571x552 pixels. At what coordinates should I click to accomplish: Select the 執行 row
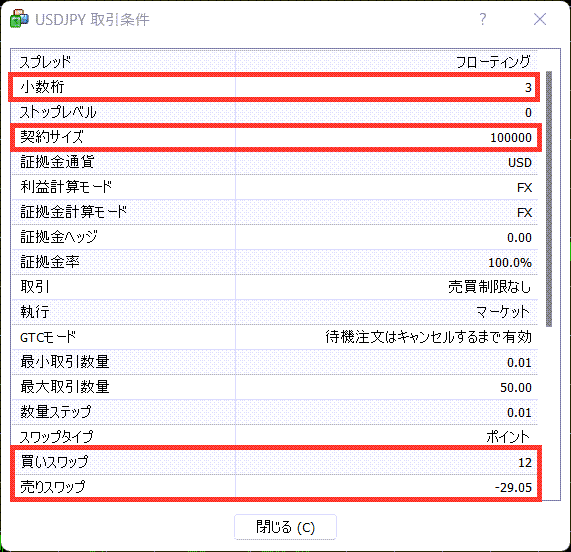pyautogui.click(x=275, y=312)
